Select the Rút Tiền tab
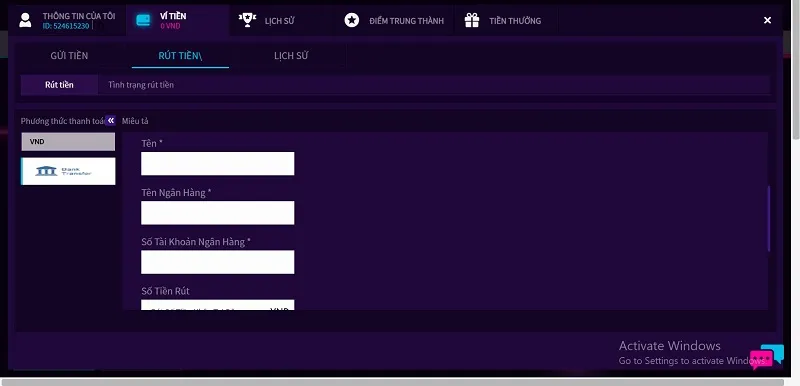Screen dimensions: 800x386 point(180,56)
